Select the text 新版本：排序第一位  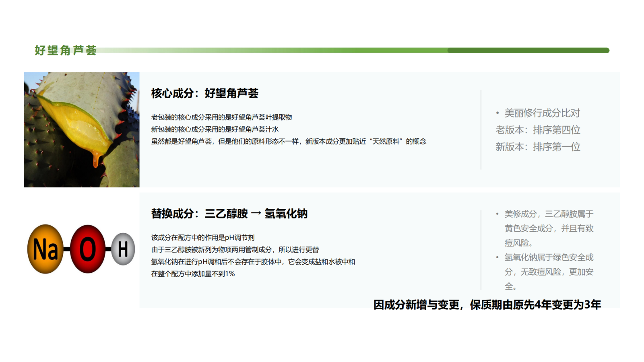tap(538, 147)
